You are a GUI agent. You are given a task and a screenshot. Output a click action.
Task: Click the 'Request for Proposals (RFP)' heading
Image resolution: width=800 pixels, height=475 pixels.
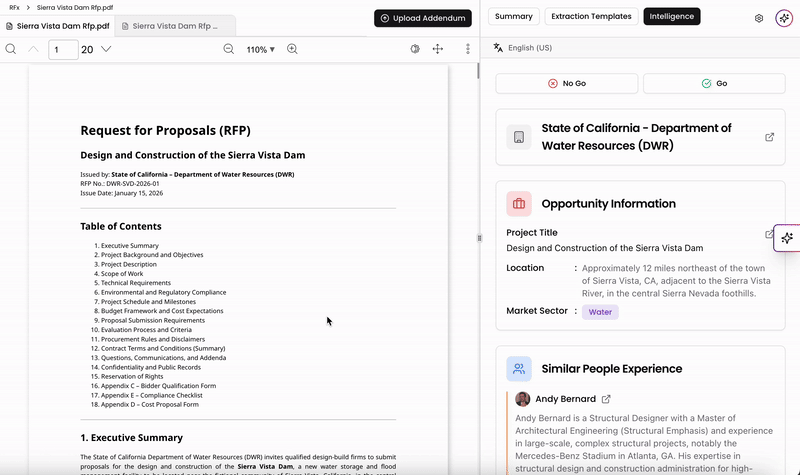click(x=165, y=131)
